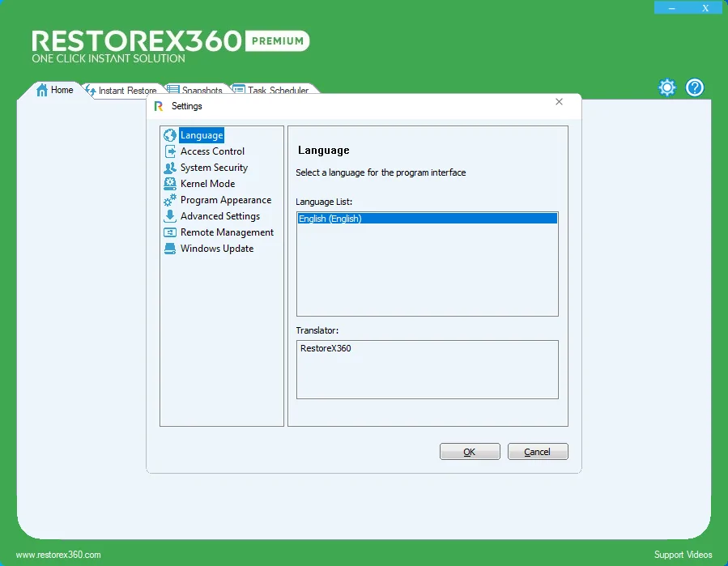Viewport: 728px width, 566px height.
Task: Open help with the question mark icon
Action: tap(695, 87)
